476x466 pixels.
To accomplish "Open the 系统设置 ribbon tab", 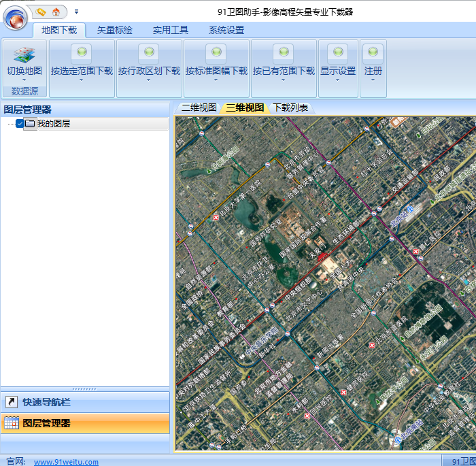I will [226, 30].
